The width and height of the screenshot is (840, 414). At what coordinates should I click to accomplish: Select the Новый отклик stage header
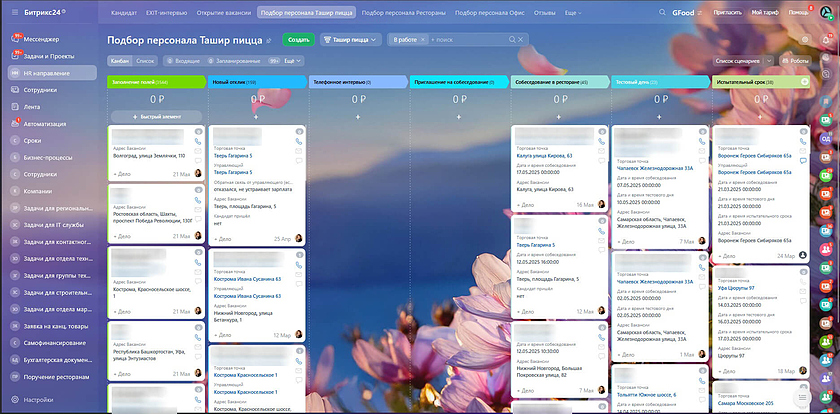click(x=255, y=82)
